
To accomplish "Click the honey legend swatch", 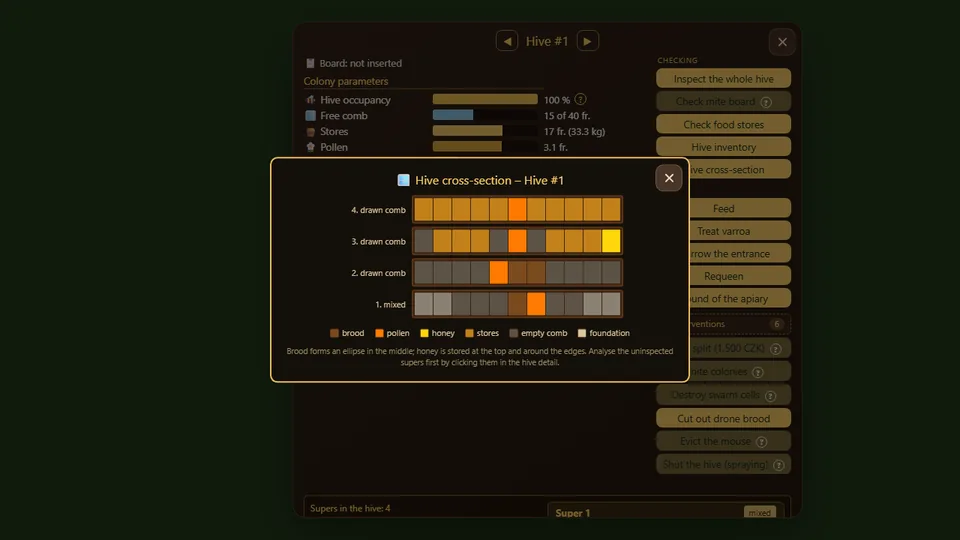I will 424,333.
